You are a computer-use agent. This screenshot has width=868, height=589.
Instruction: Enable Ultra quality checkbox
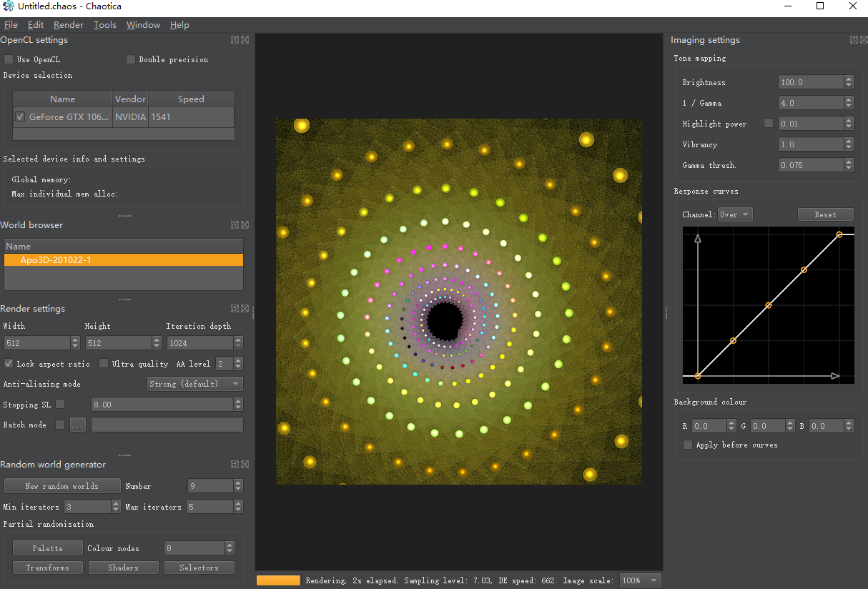tap(104, 364)
